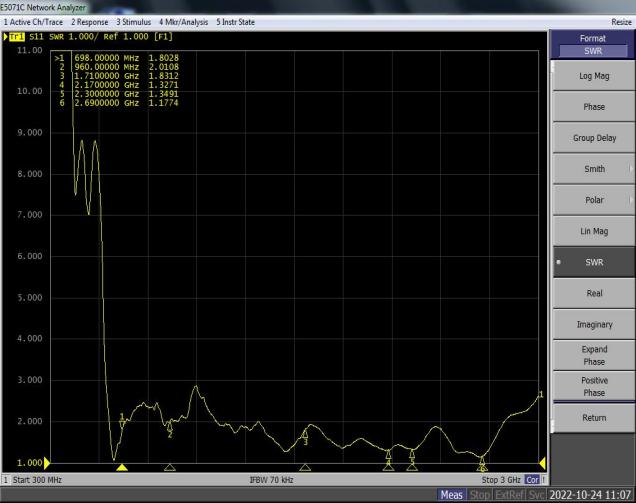This screenshot has width=636, height=503.
Task: Switch the format to Log Mag
Action: coord(593,76)
